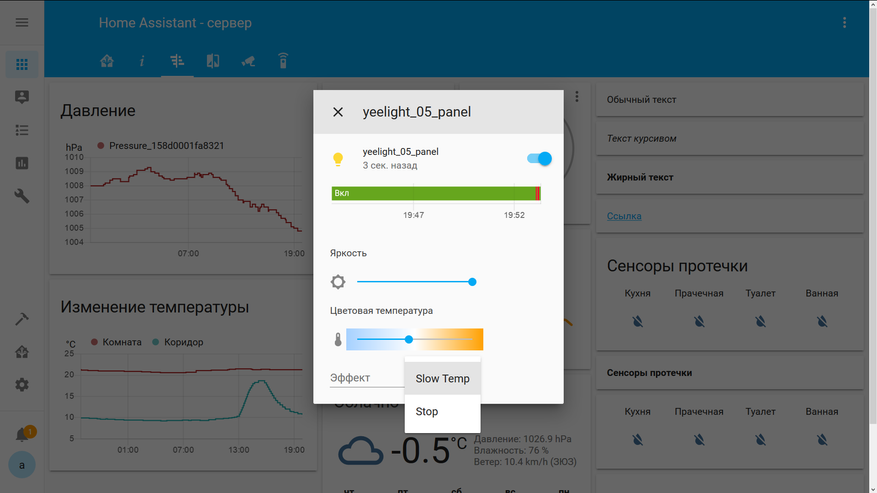Click the -0.5 °C temperature reading
The height and width of the screenshot is (493, 877).
coord(428,451)
